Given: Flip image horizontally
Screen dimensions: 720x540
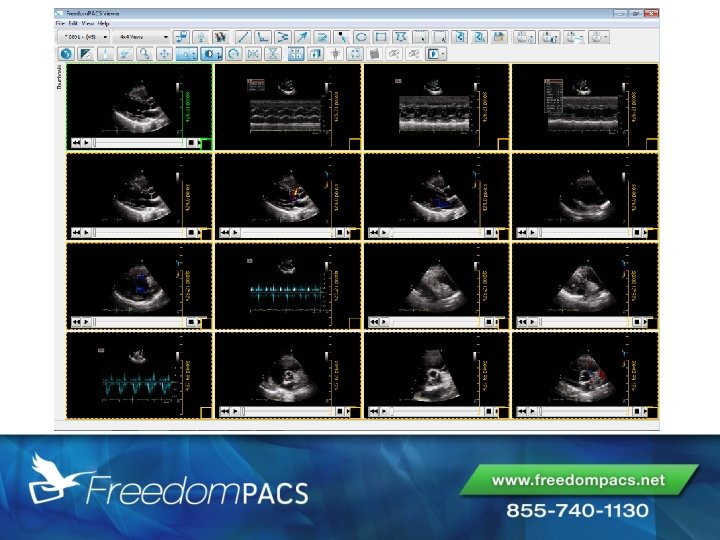Looking at the screenshot, I should [253, 54].
